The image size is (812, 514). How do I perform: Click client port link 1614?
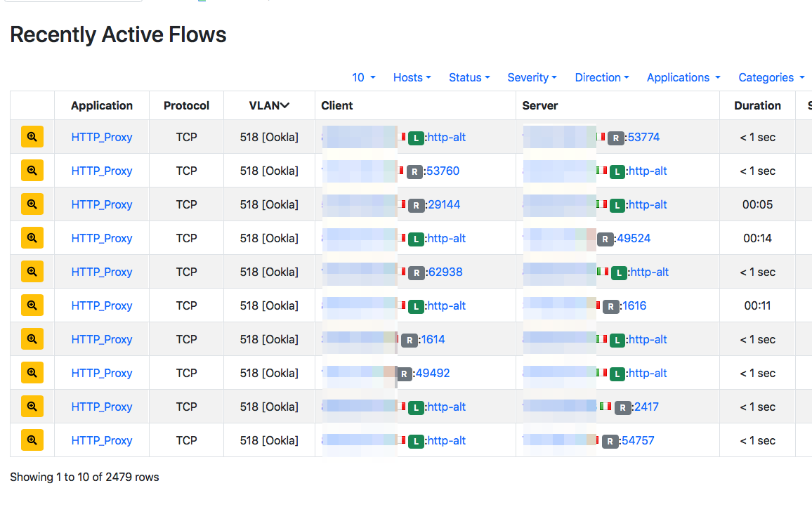pyautogui.click(x=433, y=339)
